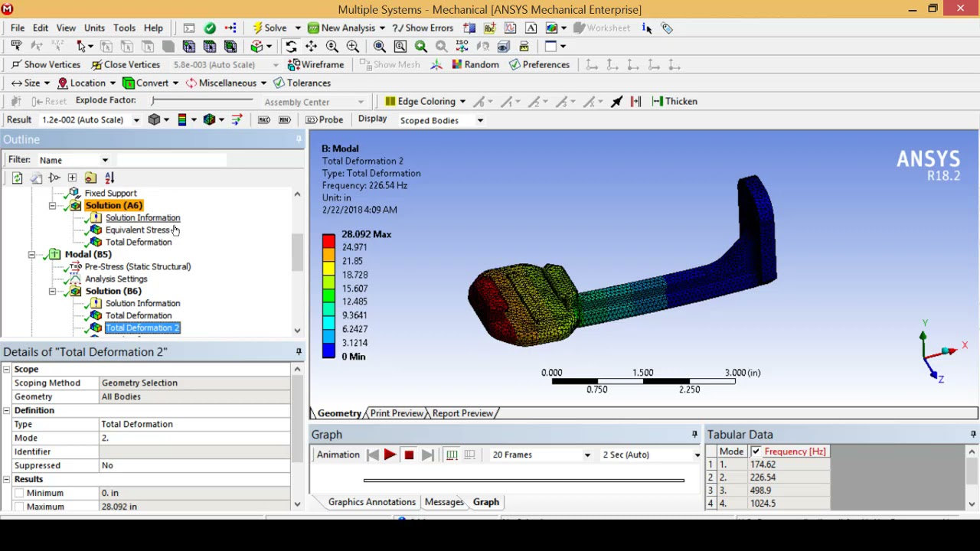Click the Thicken edges button

click(675, 101)
